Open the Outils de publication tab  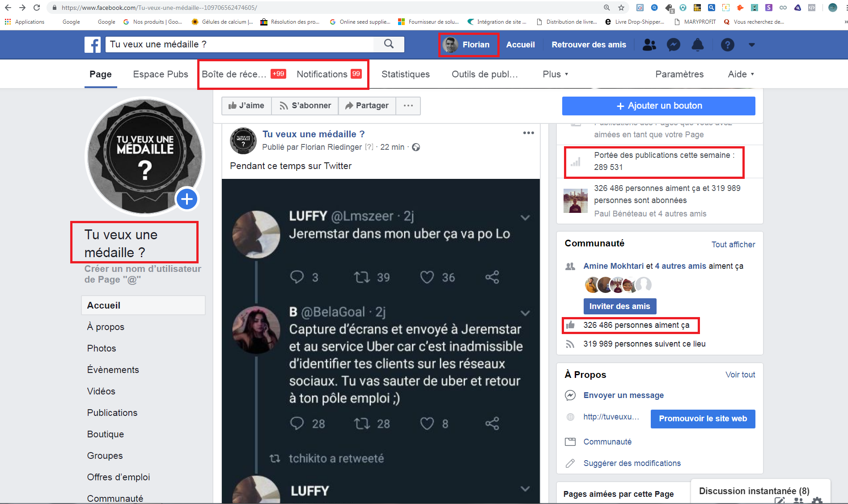pos(485,74)
